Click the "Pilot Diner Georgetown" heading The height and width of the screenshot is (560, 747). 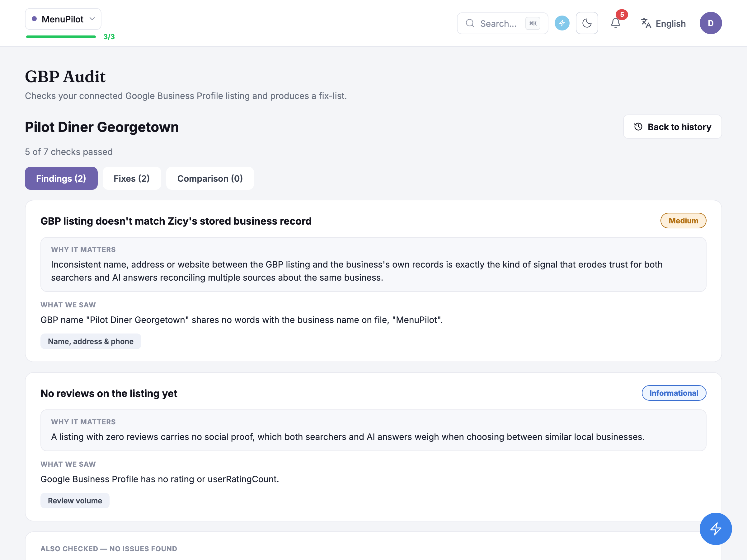click(x=102, y=127)
